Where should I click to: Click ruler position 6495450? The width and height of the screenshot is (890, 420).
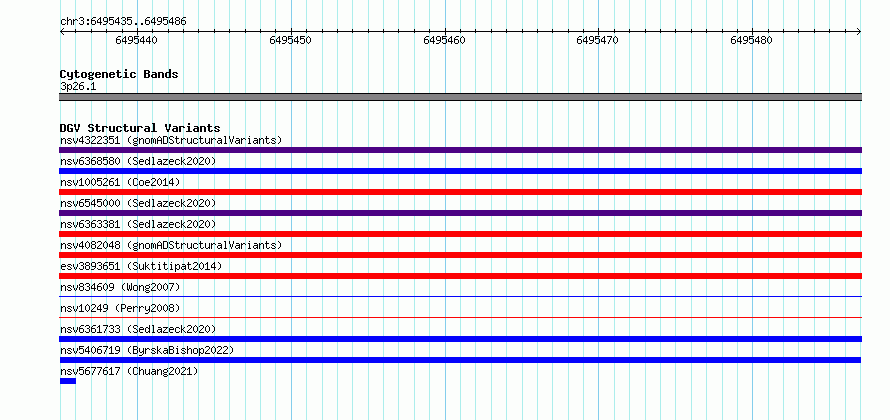click(x=291, y=40)
